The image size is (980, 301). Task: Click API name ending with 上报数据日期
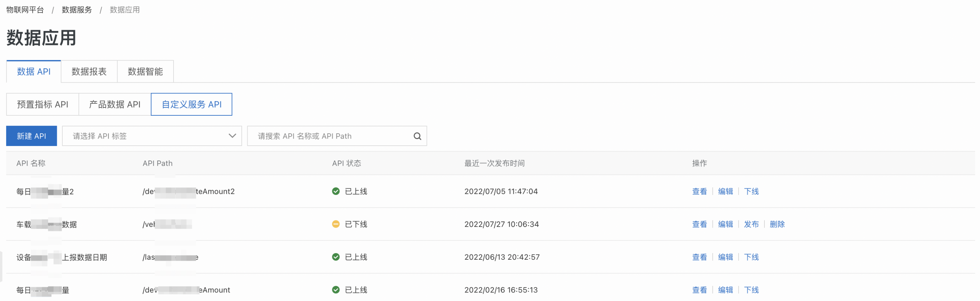(62, 257)
